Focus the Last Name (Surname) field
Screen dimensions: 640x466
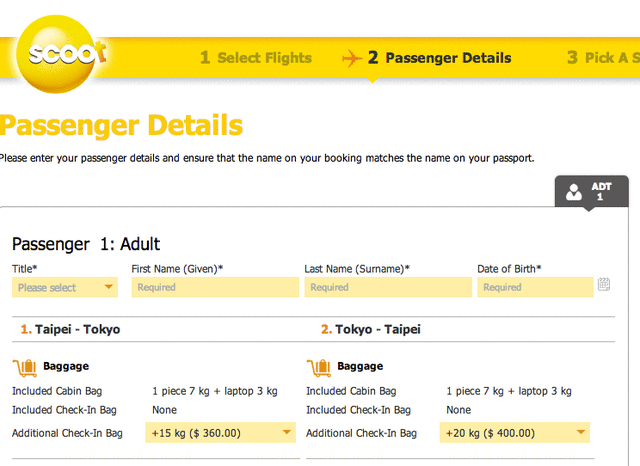tap(388, 287)
